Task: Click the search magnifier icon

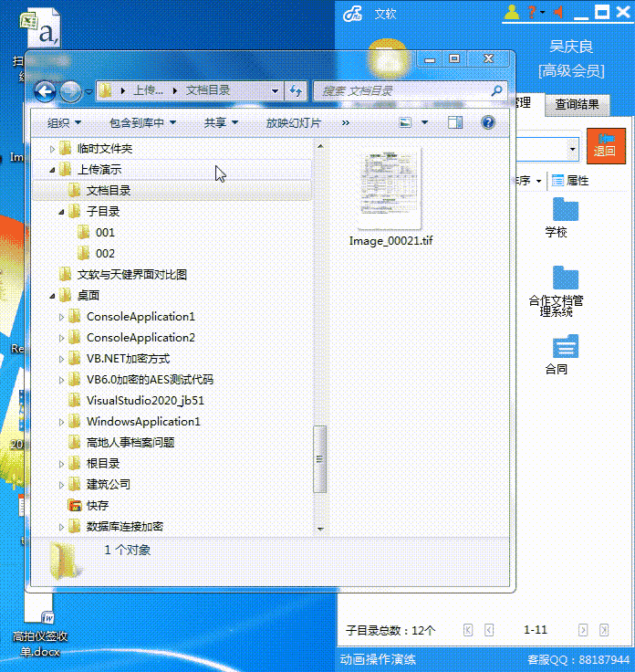Action: click(x=496, y=90)
